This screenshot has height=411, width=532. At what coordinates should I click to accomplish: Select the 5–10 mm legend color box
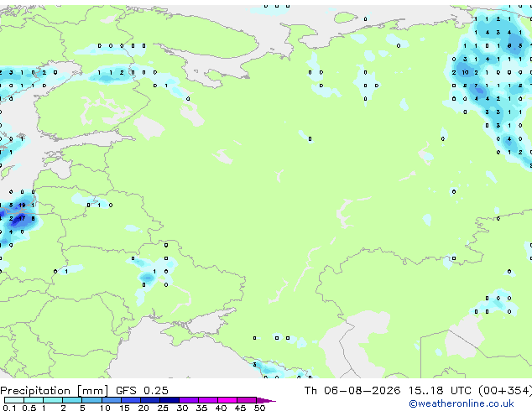coord(92,400)
